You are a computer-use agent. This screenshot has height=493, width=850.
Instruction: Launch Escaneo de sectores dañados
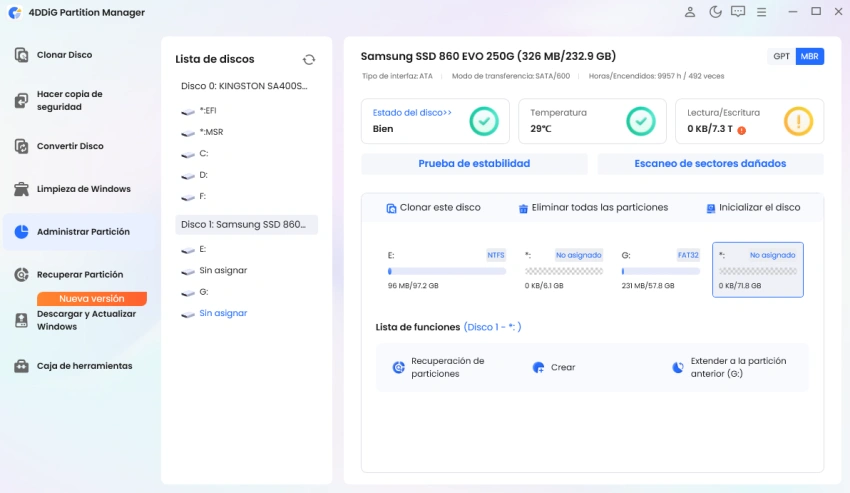(710, 164)
